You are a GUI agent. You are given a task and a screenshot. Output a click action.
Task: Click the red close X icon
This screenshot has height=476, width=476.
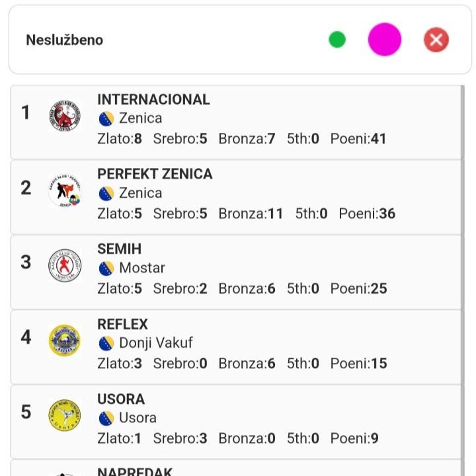pyautogui.click(x=436, y=40)
